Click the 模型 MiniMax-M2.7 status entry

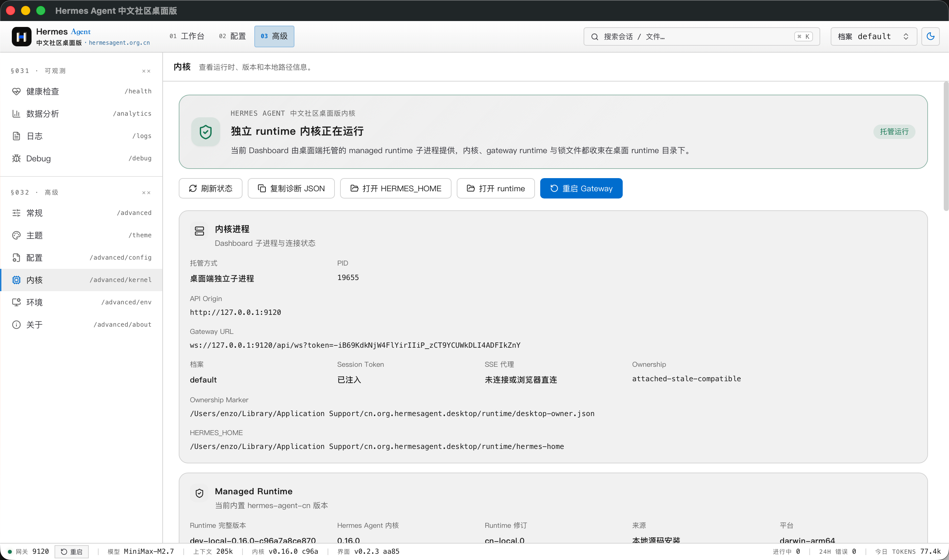[140, 552]
